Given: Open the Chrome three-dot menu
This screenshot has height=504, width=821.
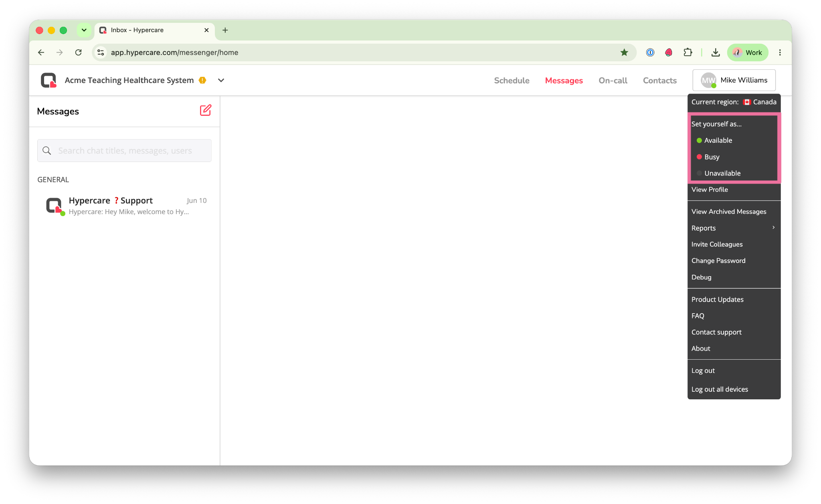Looking at the screenshot, I should coord(780,53).
